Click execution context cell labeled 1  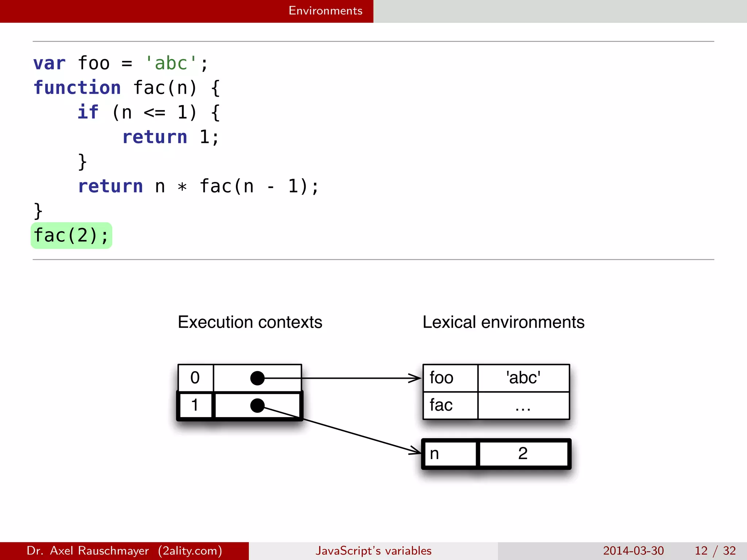tap(195, 405)
